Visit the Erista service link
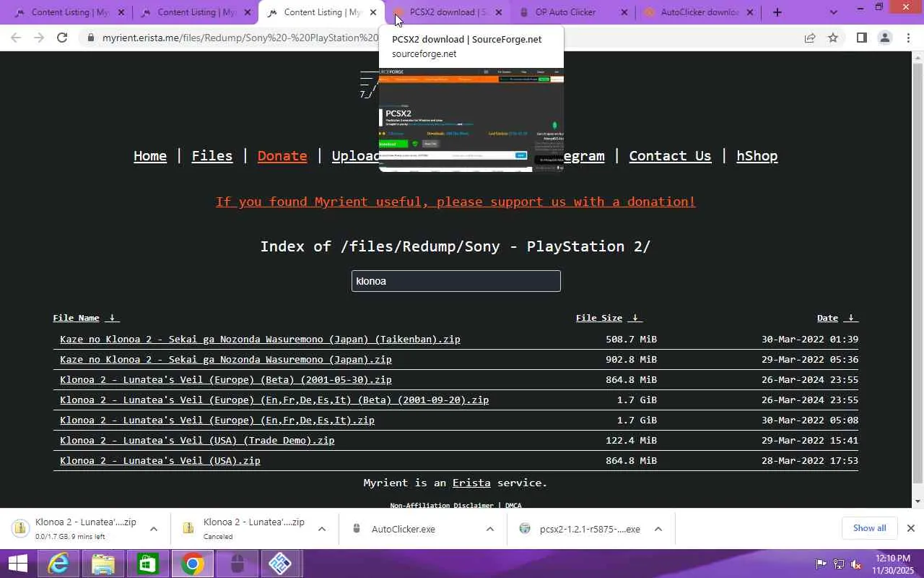Screen dimensions: 924x578 (471, 483)
